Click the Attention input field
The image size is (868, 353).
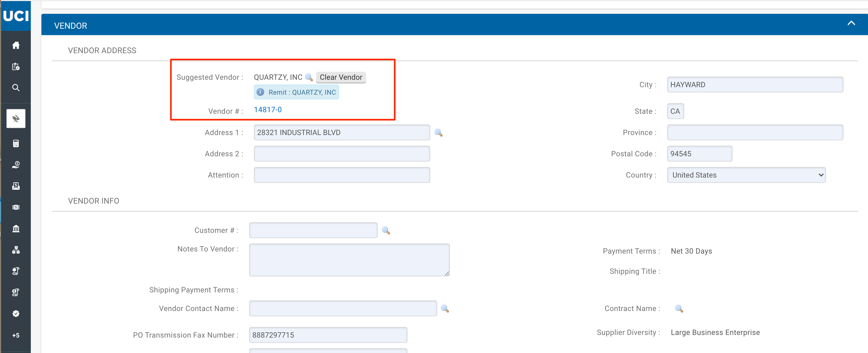point(342,175)
